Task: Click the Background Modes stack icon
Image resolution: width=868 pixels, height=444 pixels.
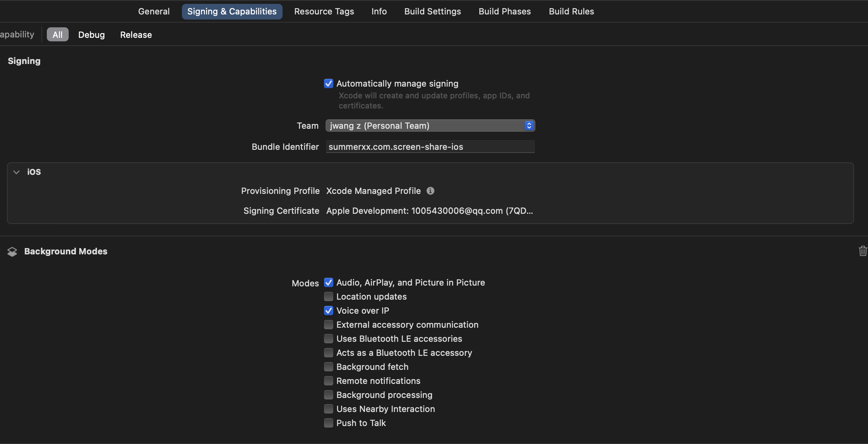Action: pyautogui.click(x=12, y=252)
